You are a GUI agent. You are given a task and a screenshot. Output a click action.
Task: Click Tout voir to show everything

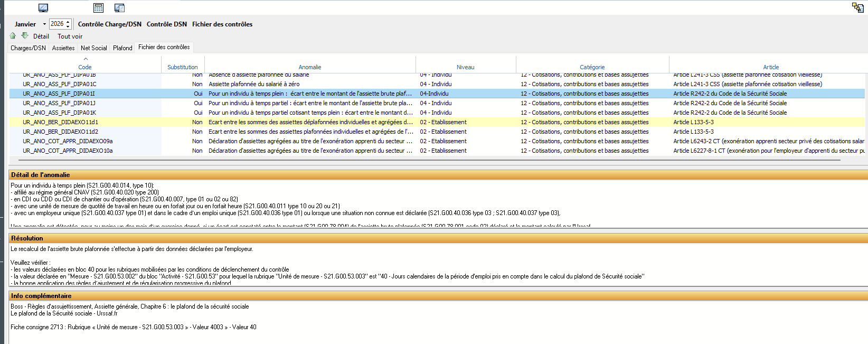tap(70, 36)
